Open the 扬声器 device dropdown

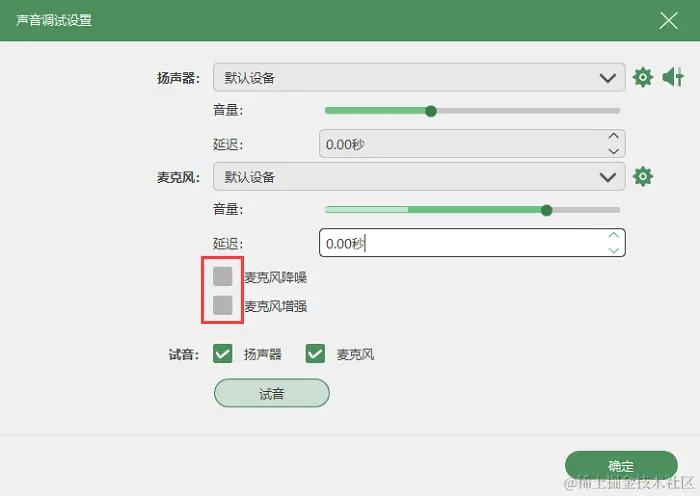(x=419, y=78)
